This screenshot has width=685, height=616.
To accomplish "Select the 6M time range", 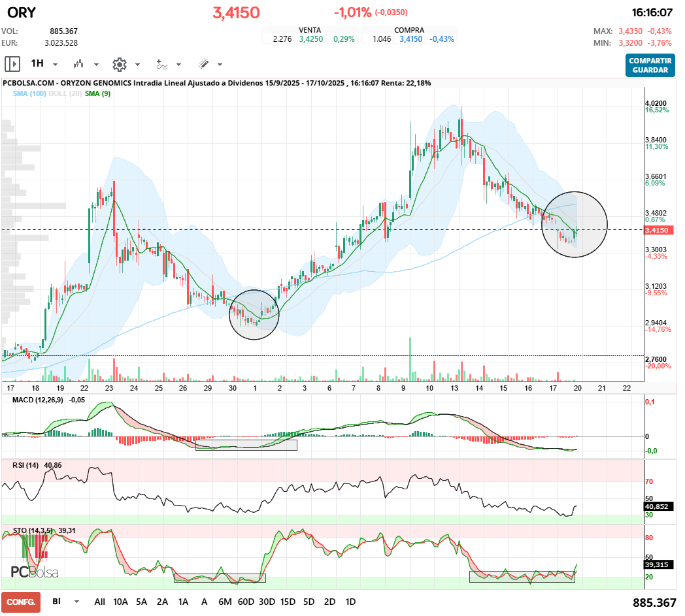I will point(225,602).
